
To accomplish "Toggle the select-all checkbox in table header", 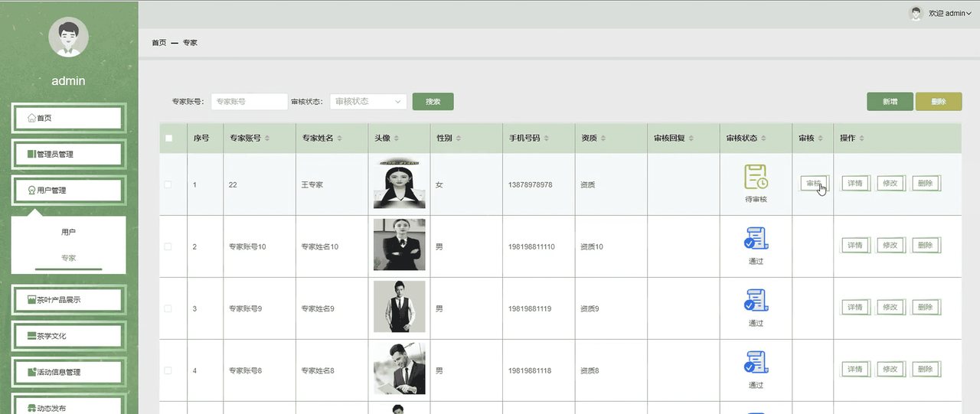I will point(168,139).
